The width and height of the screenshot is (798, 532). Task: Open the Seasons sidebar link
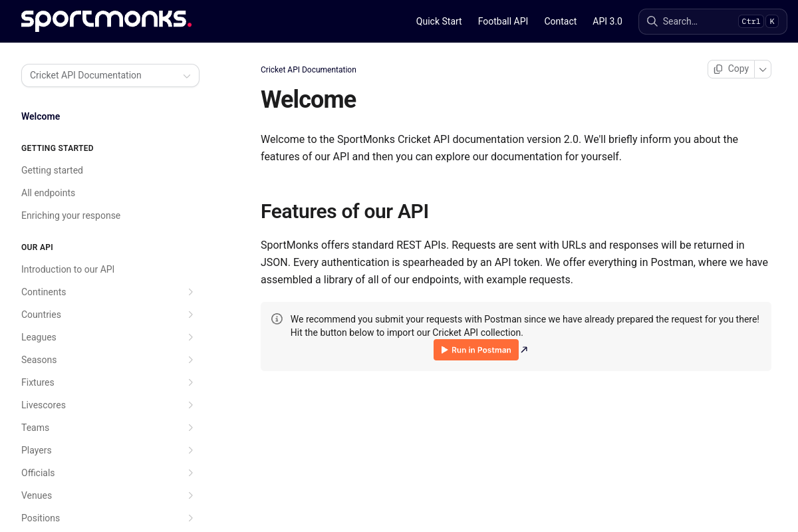click(39, 360)
